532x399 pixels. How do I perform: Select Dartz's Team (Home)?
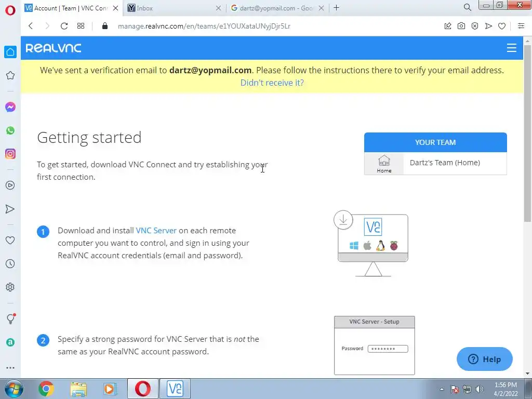tap(445, 163)
